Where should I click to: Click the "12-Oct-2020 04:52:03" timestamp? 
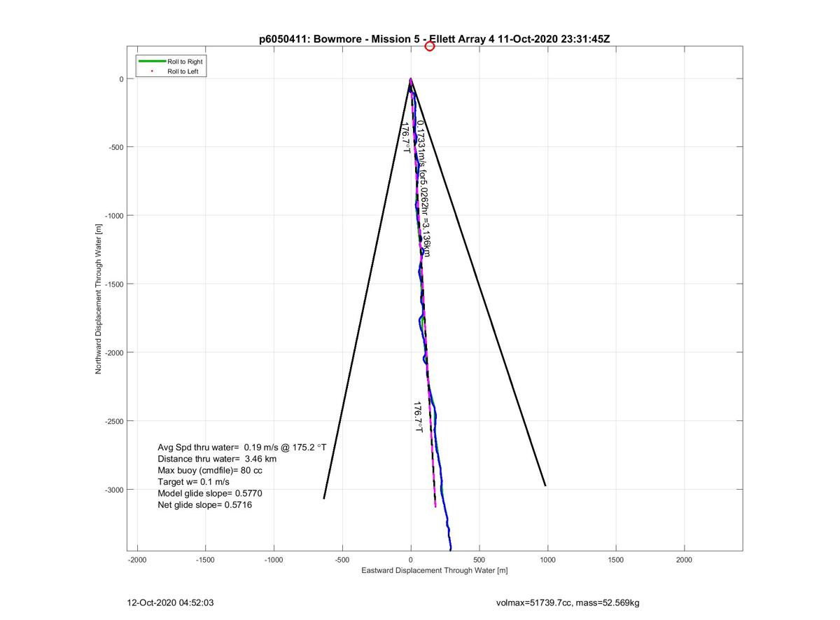coord(171,602)
